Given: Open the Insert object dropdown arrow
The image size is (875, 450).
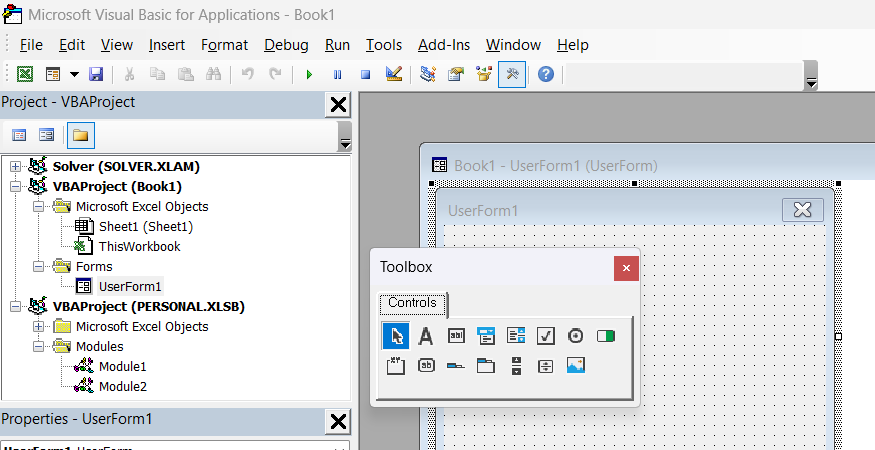Looking at the screenshot, I should click(74, 74).
